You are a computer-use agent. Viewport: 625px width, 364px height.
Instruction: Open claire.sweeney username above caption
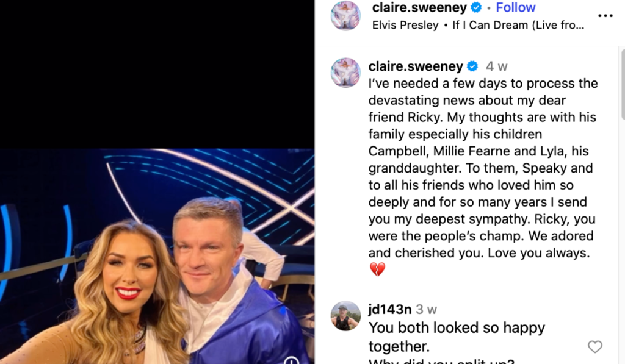[x=415, y=66]
